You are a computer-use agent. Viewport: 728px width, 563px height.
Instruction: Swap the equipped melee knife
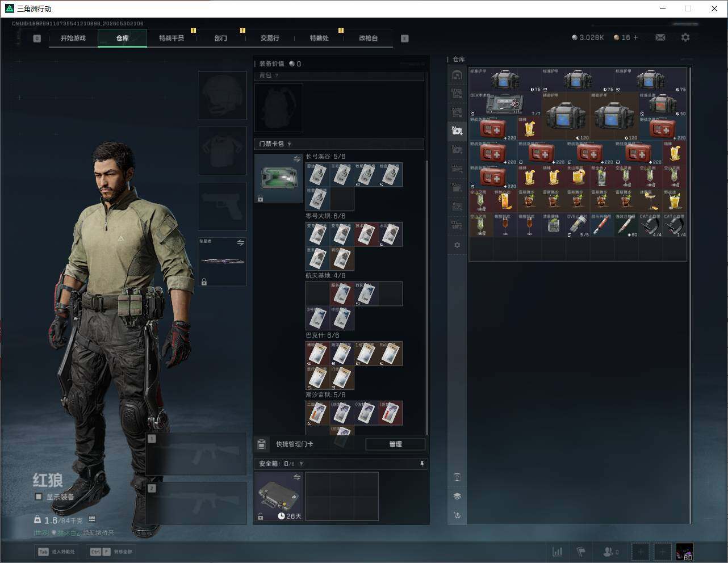pos(240,243)
